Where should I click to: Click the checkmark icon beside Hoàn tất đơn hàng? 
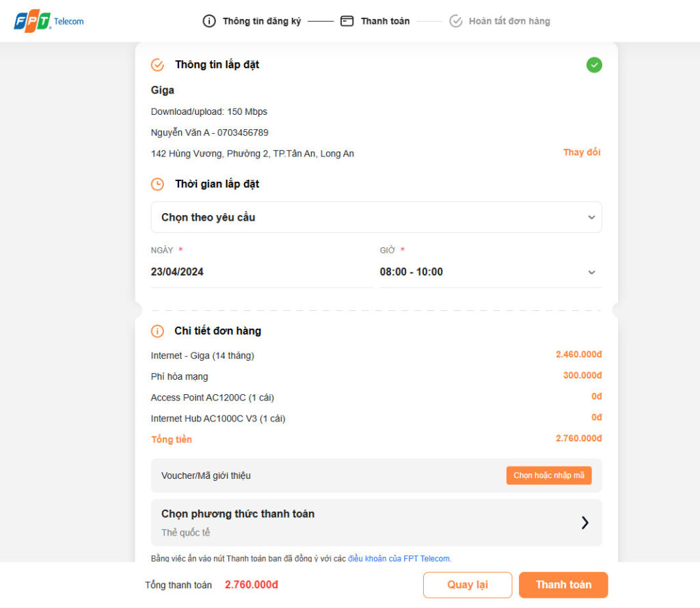(x=456, y=21)
